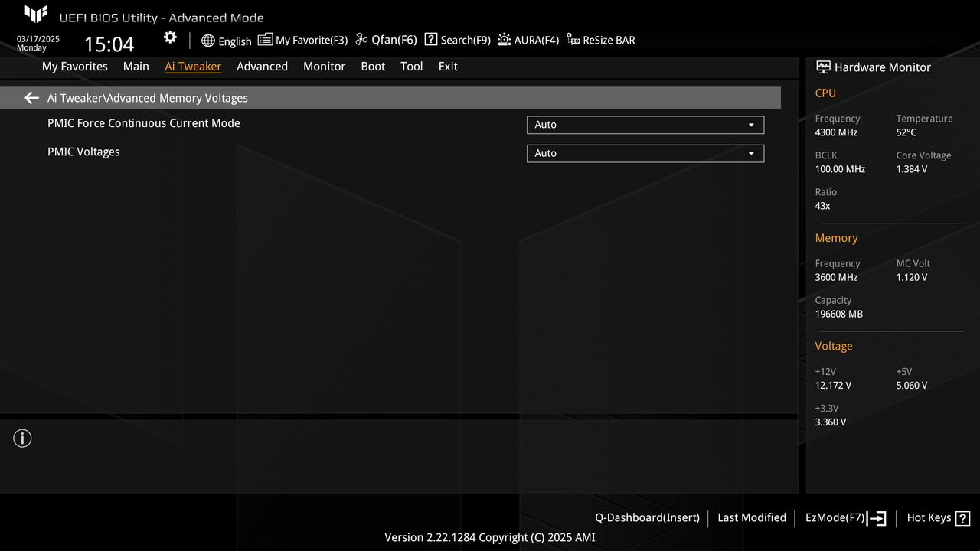Click memory capacity 196608 MB
The height and width of the screenshot is (551, 980).
pos(839,314)
